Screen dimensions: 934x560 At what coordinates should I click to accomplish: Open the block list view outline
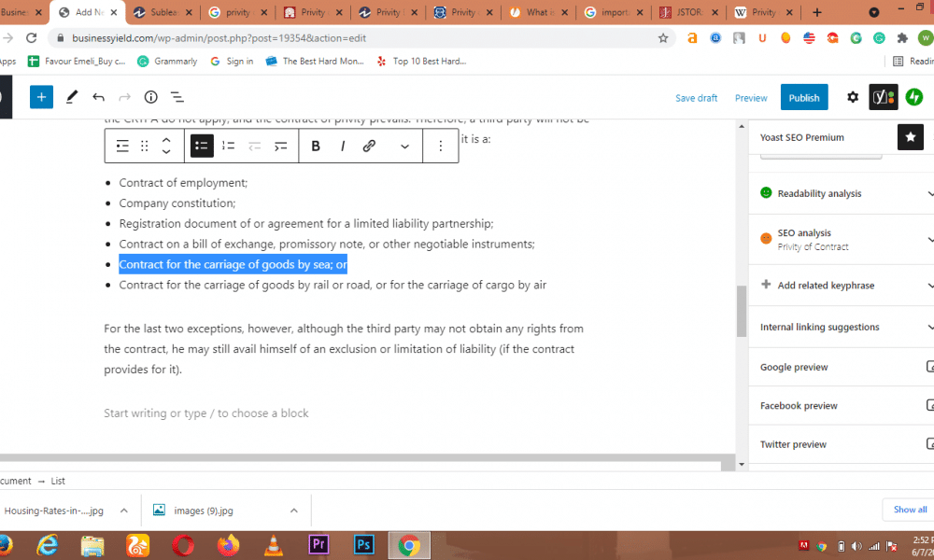(x=177, y=97)
